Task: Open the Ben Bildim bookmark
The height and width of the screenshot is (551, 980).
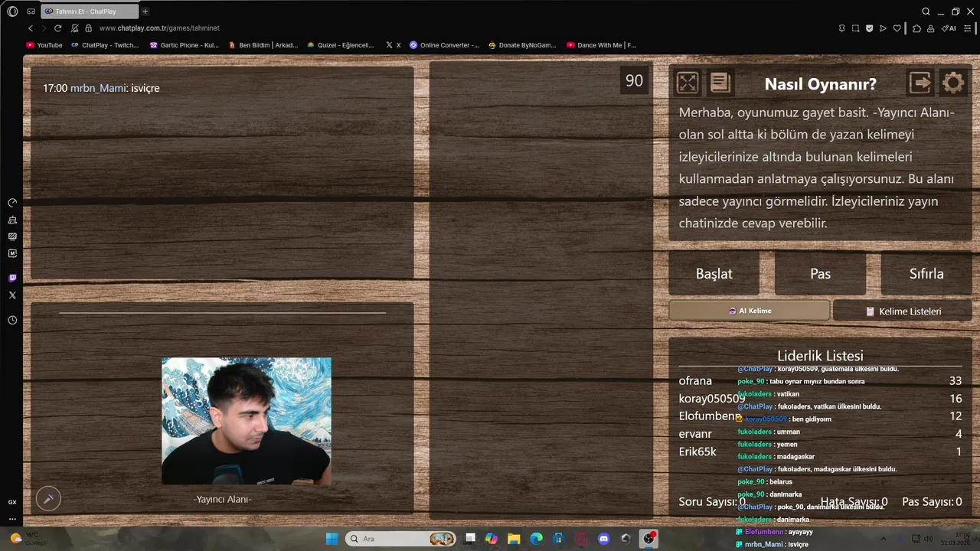Action: pos(263,45)
